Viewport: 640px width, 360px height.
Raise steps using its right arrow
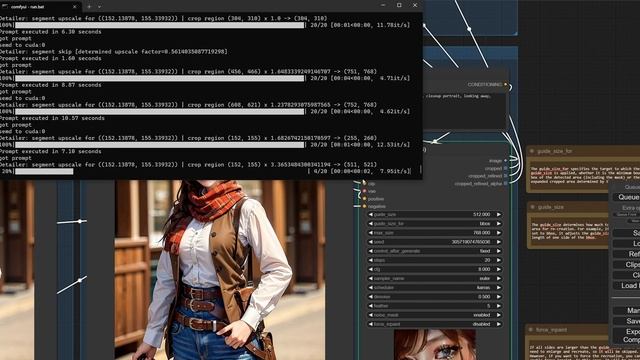point(499,260)
